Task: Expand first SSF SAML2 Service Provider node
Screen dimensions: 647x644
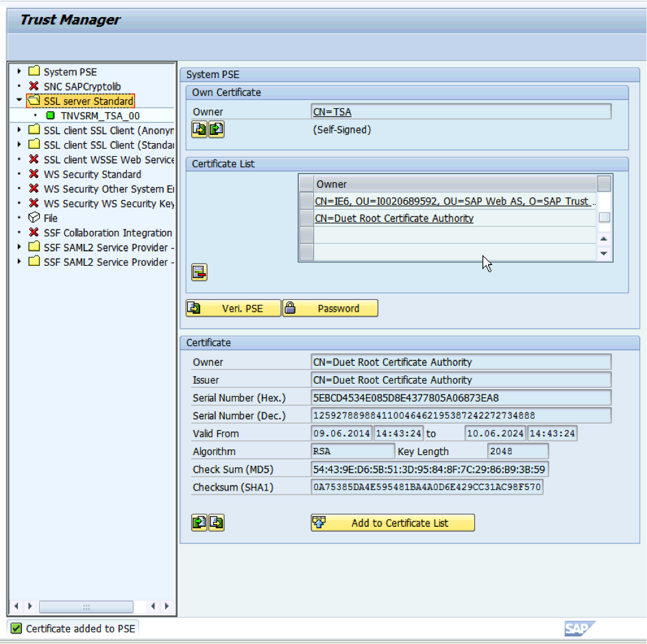Action: pyautogui.click(x=19, y=247)
